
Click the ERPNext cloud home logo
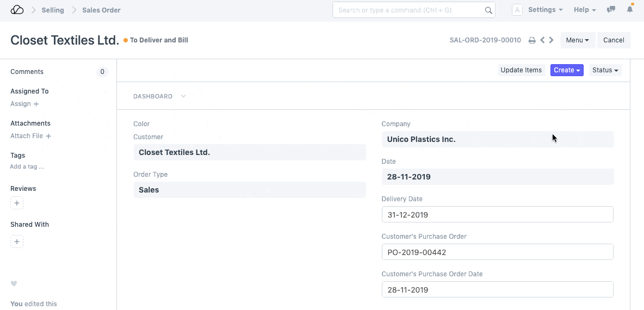click(x=17, y=10)
